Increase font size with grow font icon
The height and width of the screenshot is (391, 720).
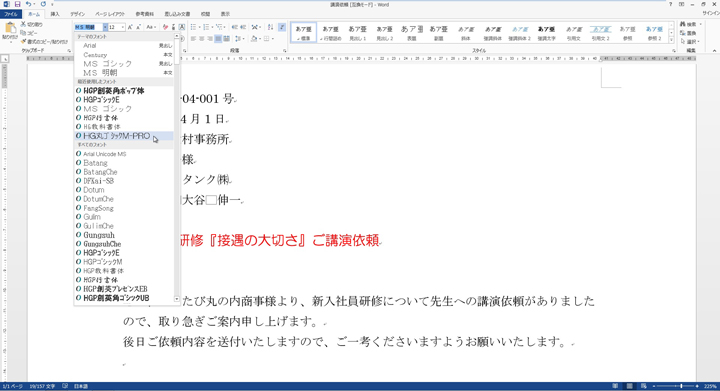(x=130, y=28)
